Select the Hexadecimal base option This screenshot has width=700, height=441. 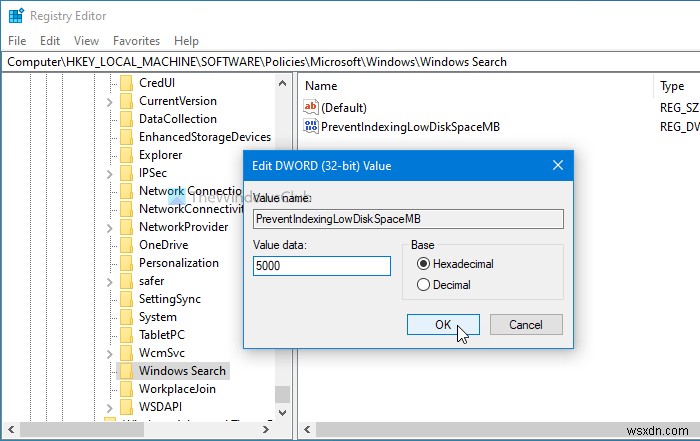(423, 264)
